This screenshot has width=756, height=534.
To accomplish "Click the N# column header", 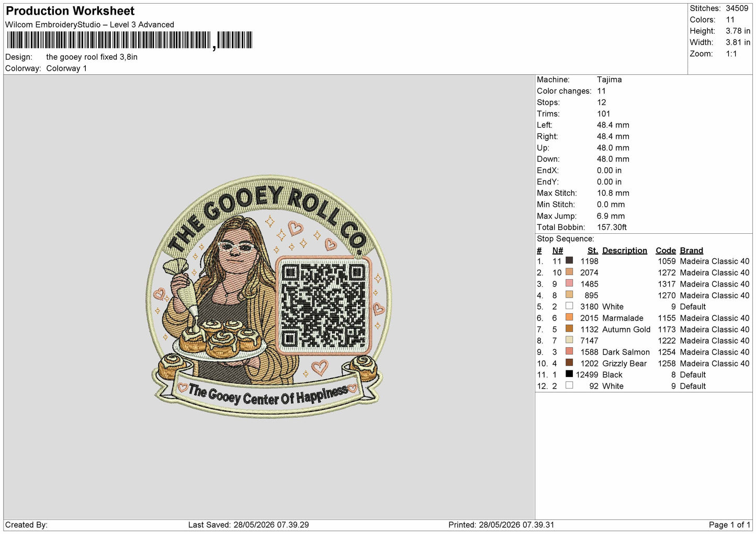I will pos(558,251).
